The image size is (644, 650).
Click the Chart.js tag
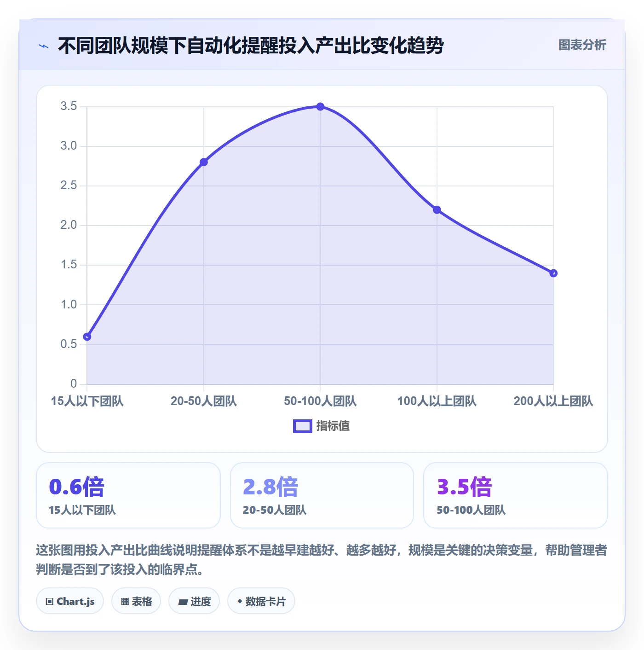(70, 601)
